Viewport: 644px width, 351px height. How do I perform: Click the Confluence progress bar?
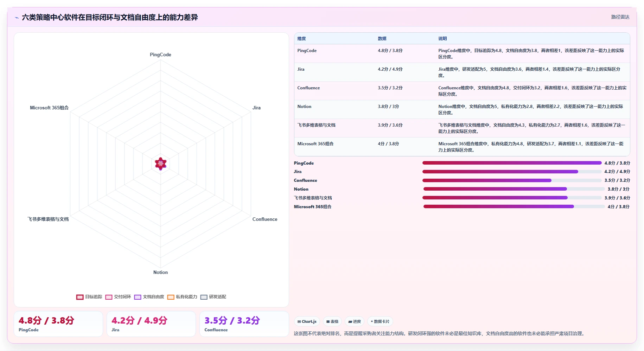click(x=512, y=180)
